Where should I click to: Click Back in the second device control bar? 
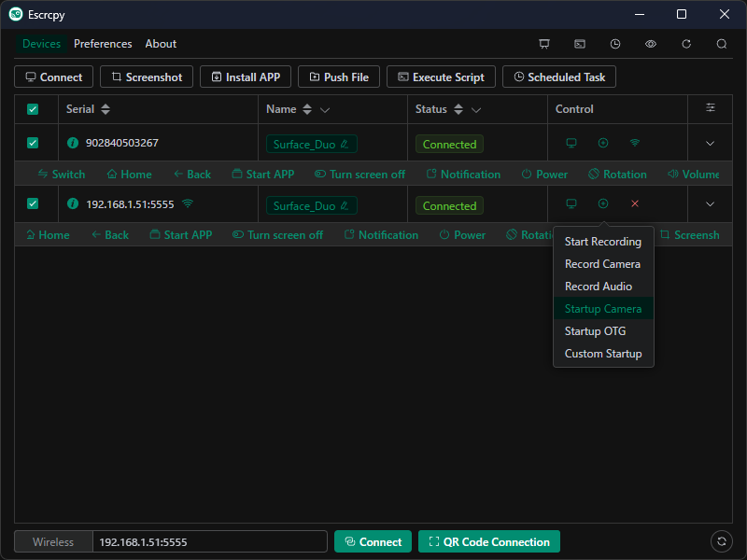pos(110,235)
